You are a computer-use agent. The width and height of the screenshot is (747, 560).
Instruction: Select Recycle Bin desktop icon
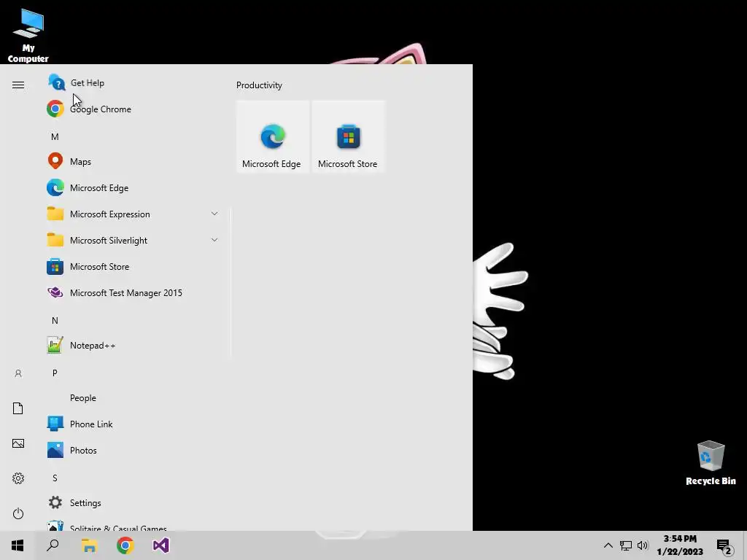click(711, 463)
